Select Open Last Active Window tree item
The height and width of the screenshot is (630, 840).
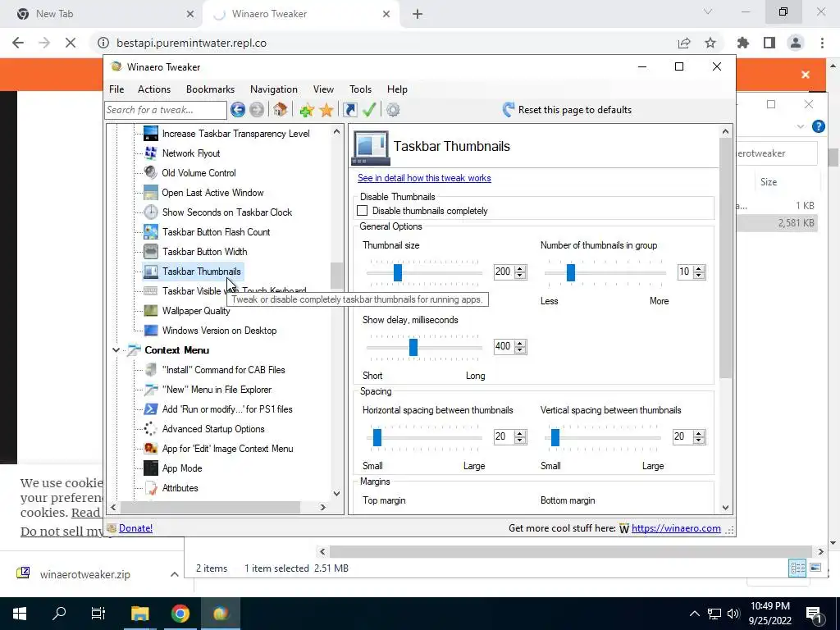(x=212, y=193)
